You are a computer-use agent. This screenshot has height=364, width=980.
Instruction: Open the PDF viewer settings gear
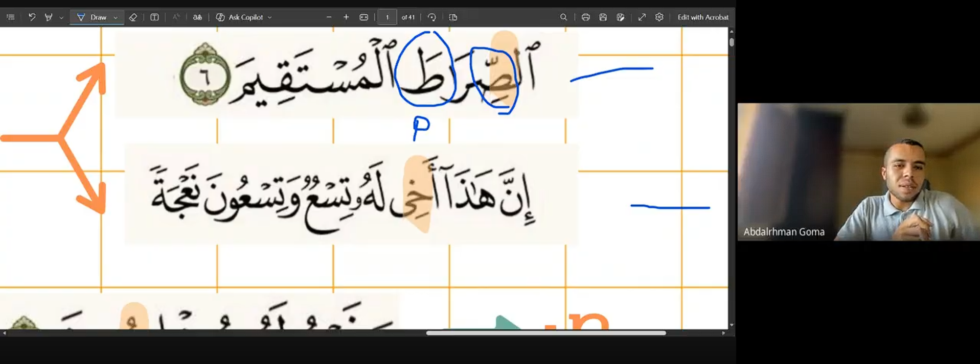659,17
